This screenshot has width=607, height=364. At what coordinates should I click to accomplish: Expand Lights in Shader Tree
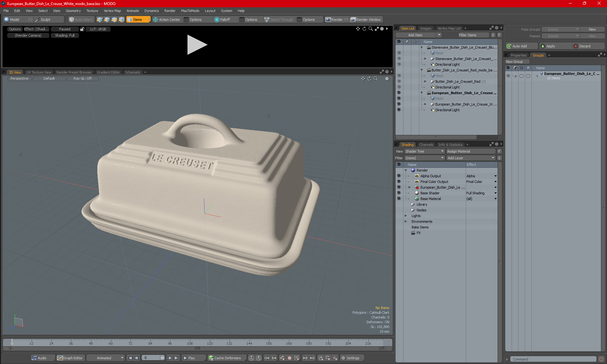406,216
